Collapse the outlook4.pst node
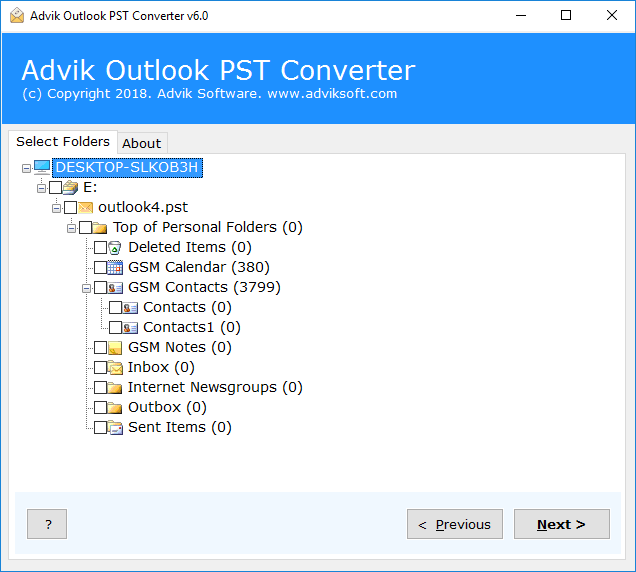The image size is (636, 572). pyautogui.click(x=56, y=208)
